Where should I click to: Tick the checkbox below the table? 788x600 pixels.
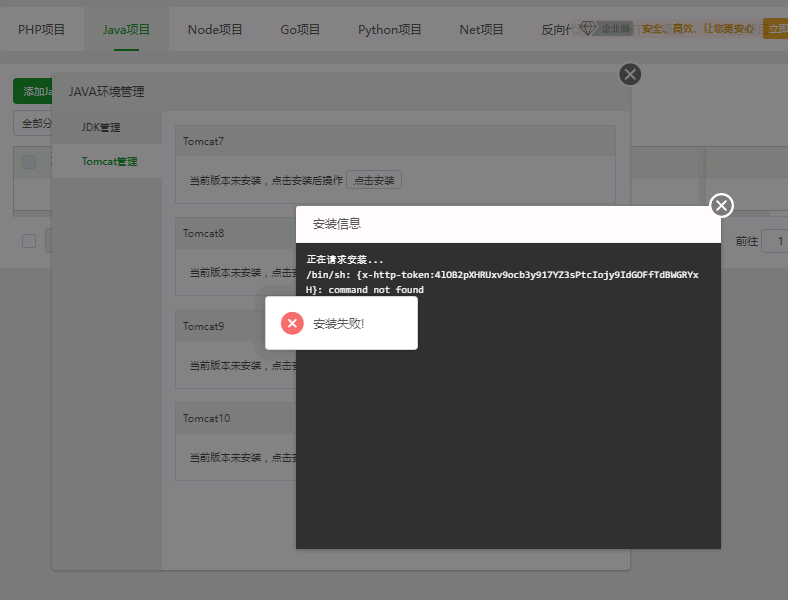point(29,241)
